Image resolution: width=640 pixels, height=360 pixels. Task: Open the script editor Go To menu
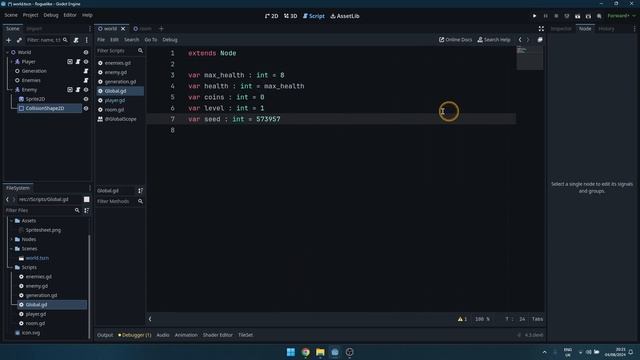point(151,40)
